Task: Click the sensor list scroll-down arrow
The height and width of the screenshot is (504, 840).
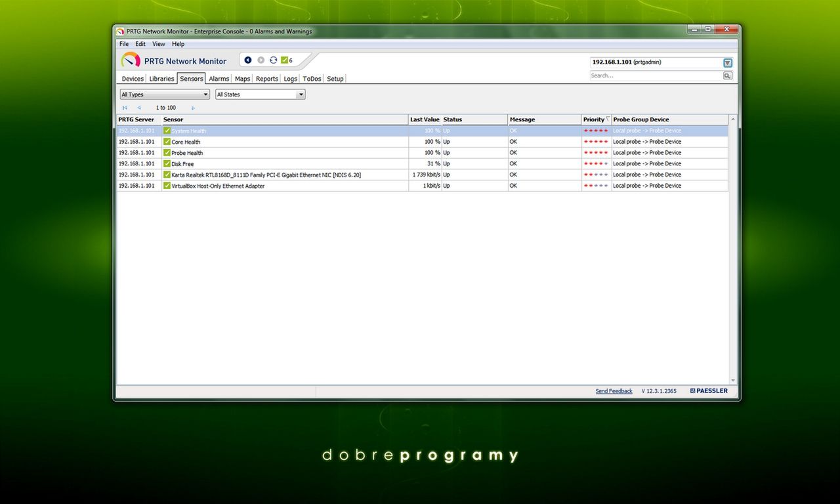Action: (x=733, y=381)
